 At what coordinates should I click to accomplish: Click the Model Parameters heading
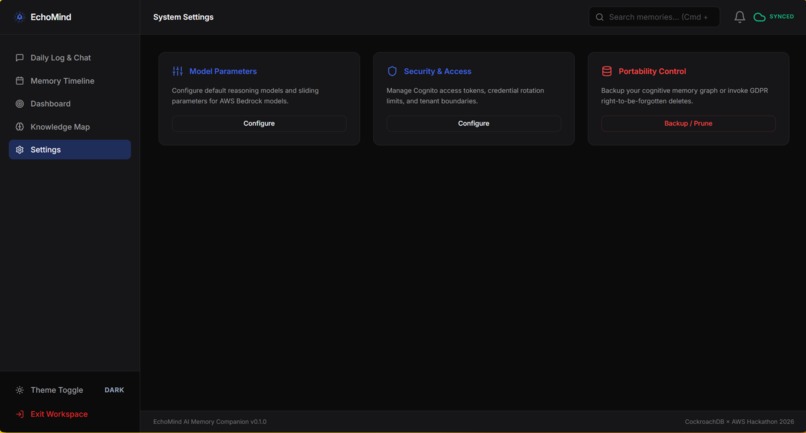tap(223, 71)
